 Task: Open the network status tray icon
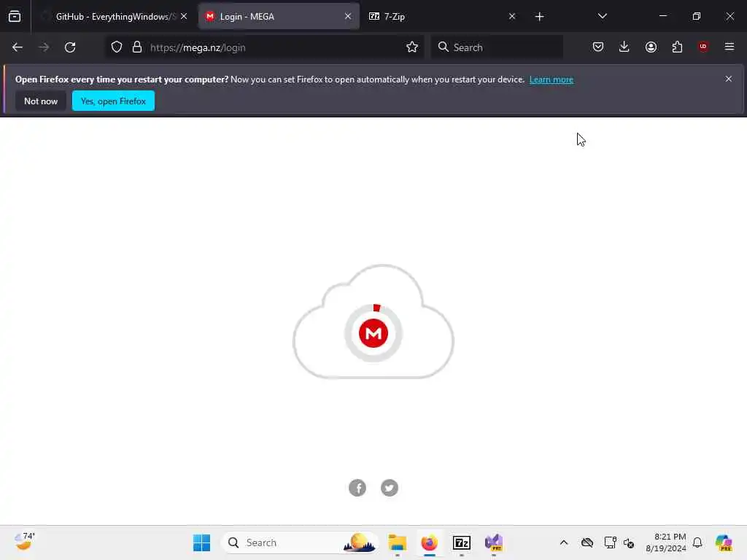pos(610,542)
